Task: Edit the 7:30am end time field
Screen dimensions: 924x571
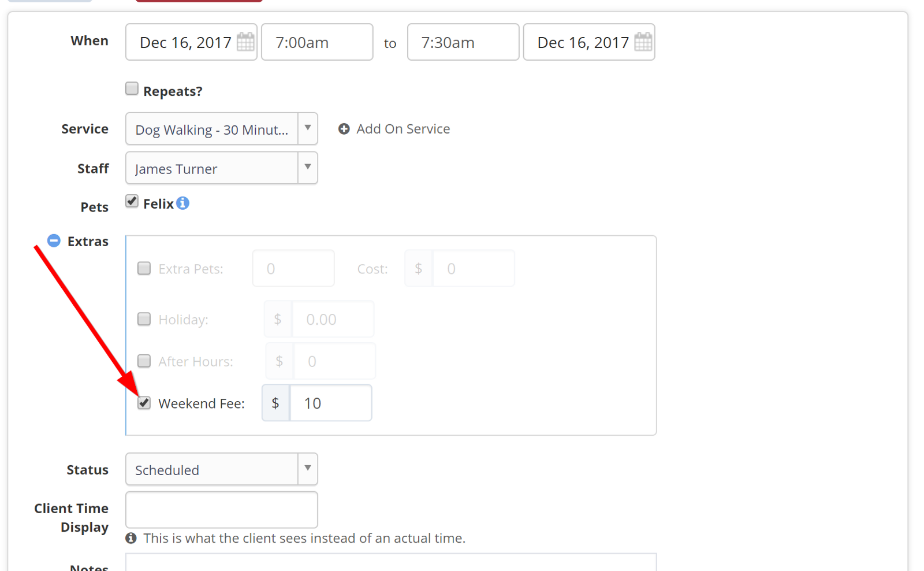Action: point(463,42)
